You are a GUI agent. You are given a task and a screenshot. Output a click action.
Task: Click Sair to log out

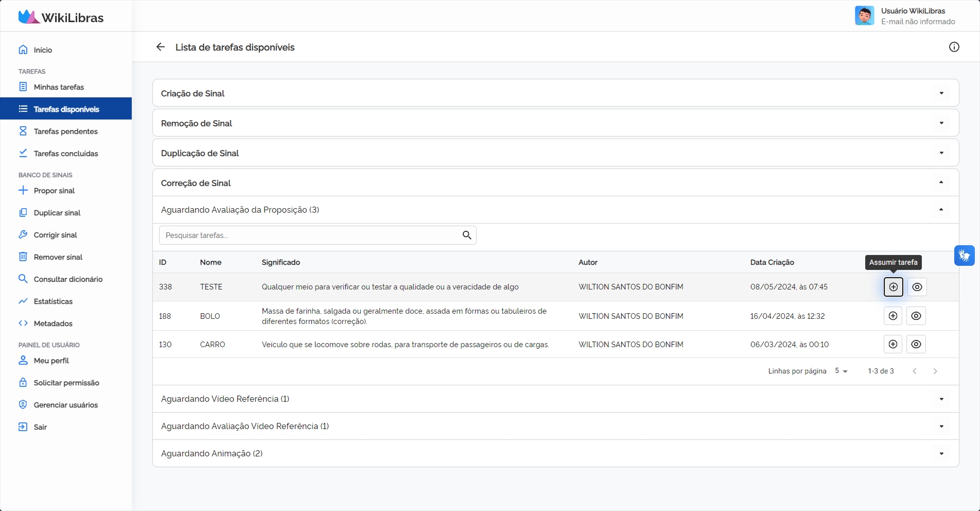[x=40, y=427]
